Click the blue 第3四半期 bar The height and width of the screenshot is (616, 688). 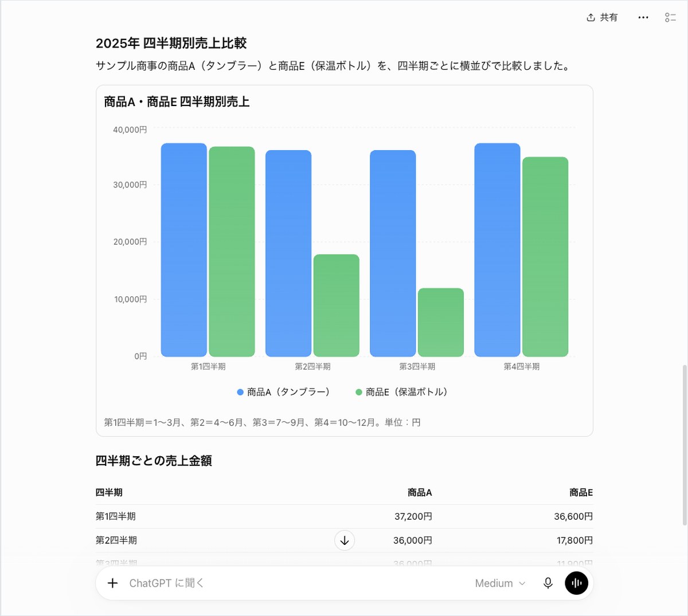(393, 253)
